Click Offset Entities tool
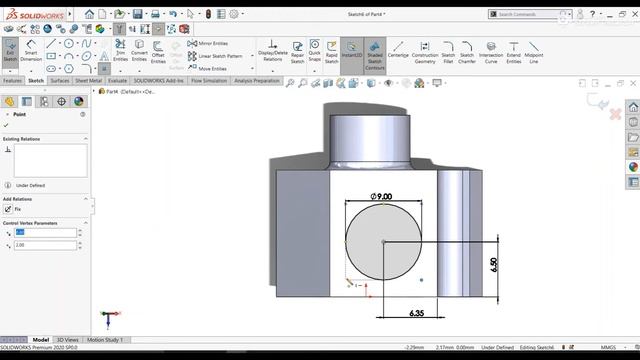Viewport: 640px width, 360px height. pyautogui.click(x=158, y=52)
